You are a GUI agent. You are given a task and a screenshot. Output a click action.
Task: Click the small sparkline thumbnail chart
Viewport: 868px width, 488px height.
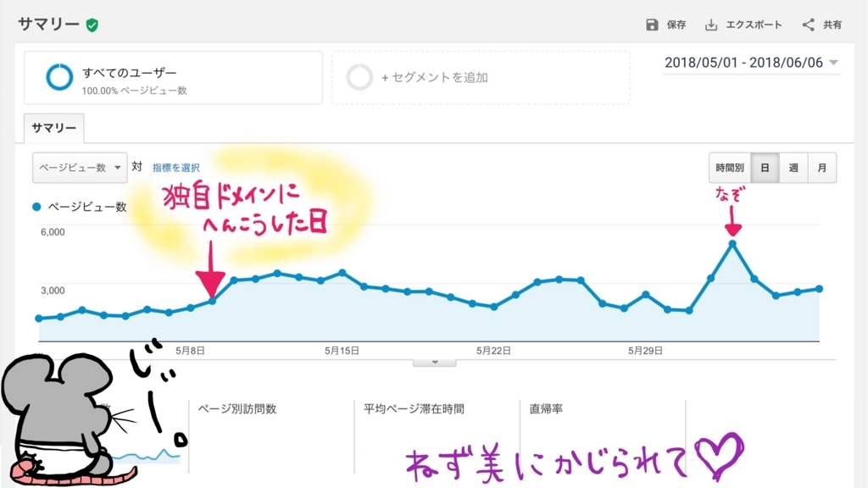click(147, 457)
